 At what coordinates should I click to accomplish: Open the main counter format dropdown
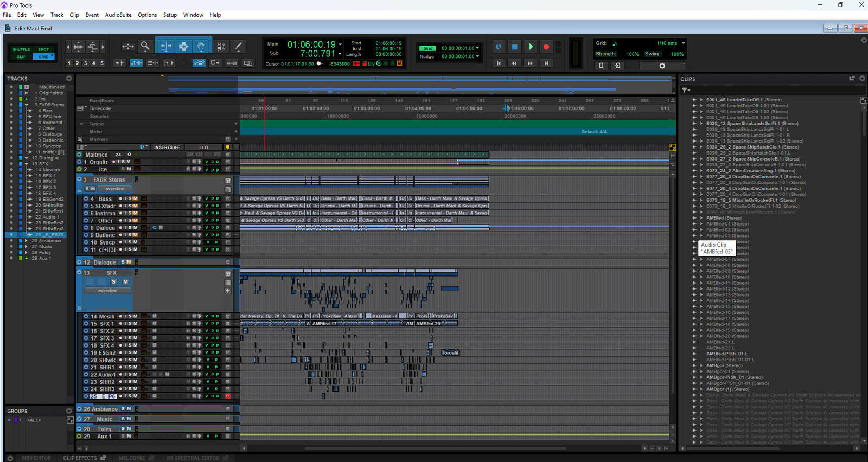[x=340, y=44]
